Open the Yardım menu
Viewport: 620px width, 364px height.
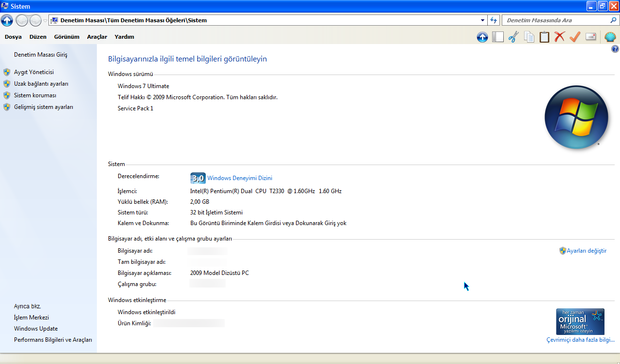tap(124, 37)
